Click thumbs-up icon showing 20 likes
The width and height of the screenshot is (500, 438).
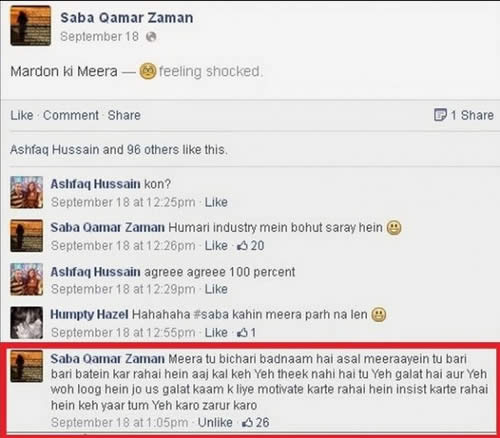click(x=242, y=246)
